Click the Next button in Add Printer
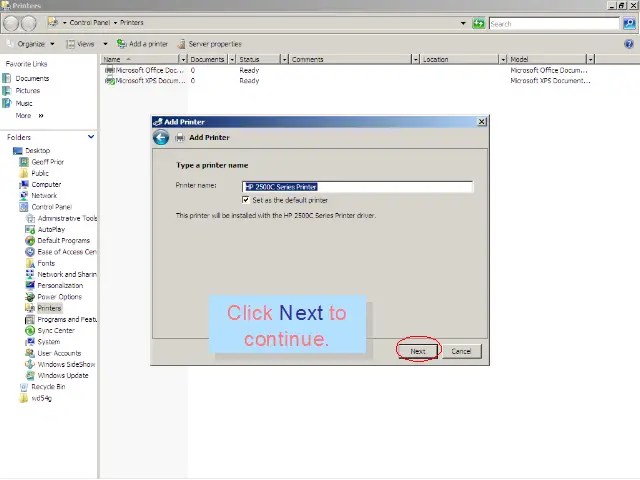Screen dimensions: 640x480 [x=418, y=351]
